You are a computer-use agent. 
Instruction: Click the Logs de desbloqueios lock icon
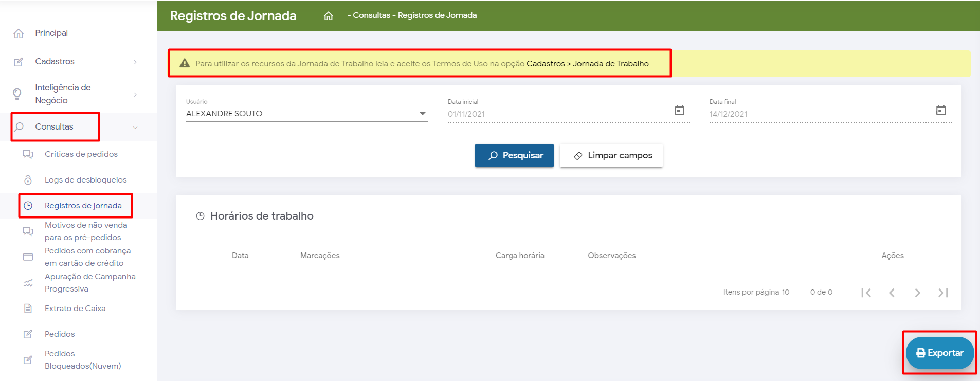[28, 180]
